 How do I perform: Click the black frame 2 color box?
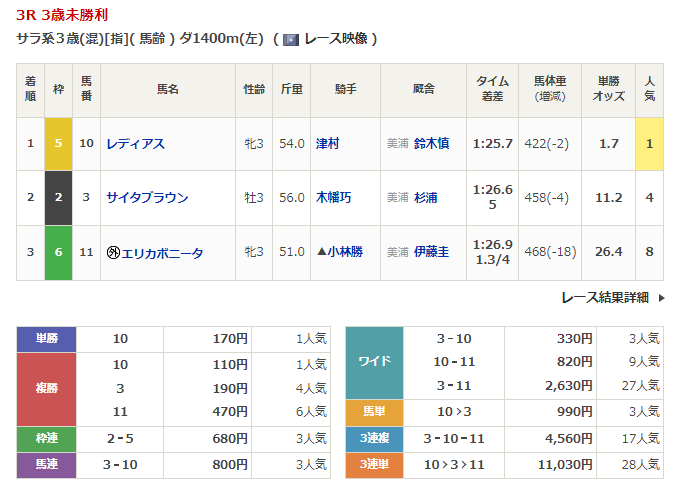58,198
